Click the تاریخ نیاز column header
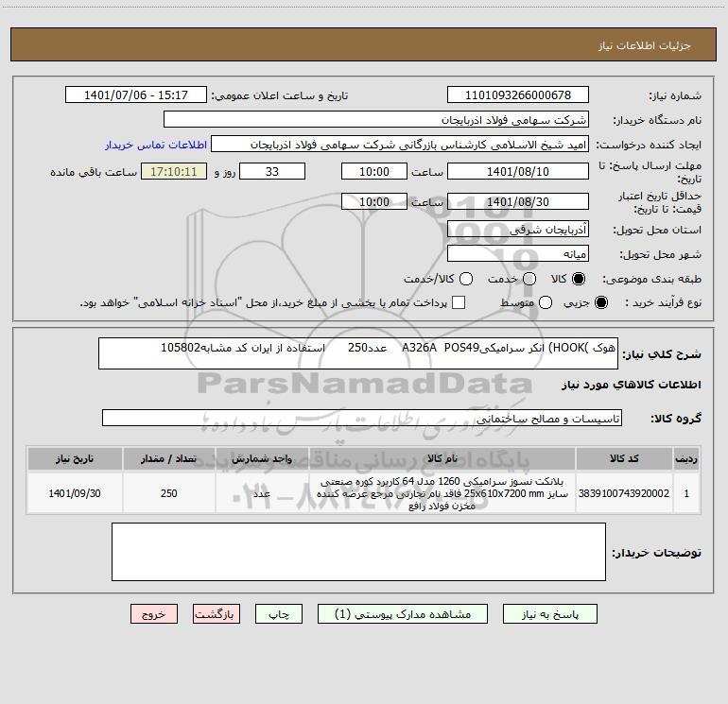728x704 pixels. (75, 458)
